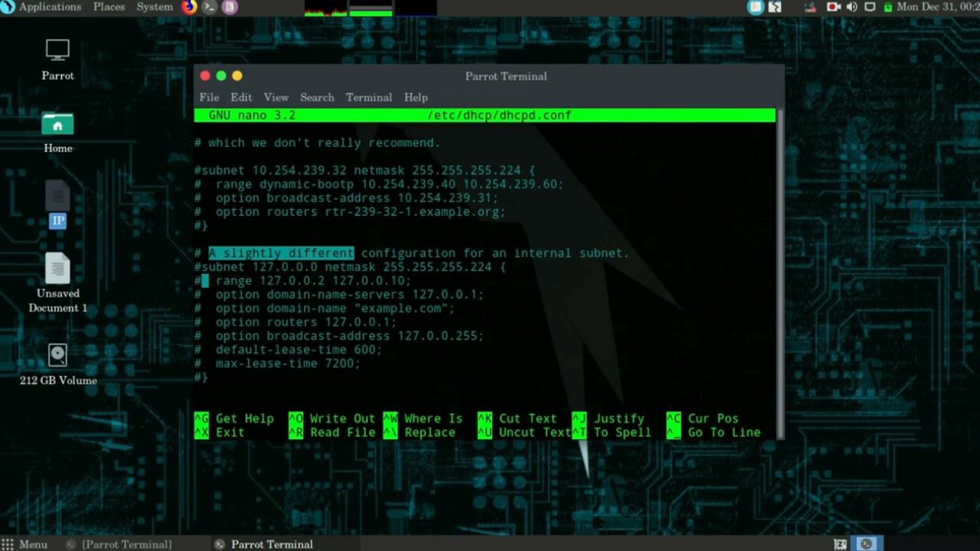980x551 pixels.
Task: Click the highlighted 'A slightly different' text
Action: coord(281,253)
